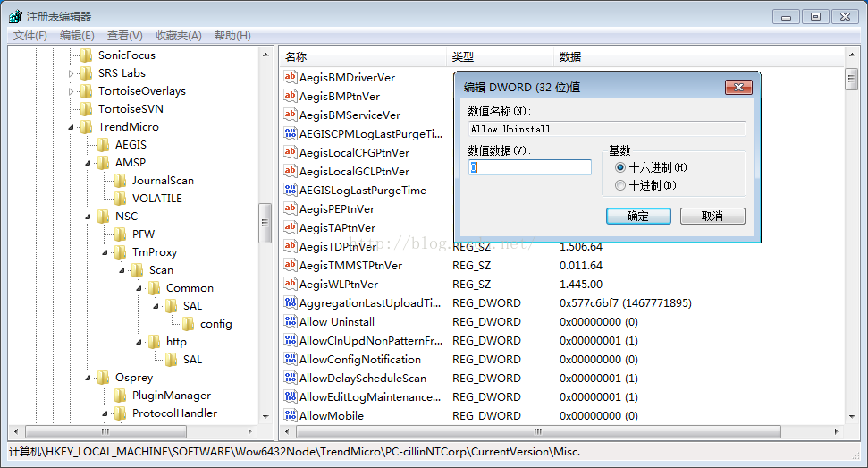The width and height of the screenshot is (868, 468).
Task: Click the AegisTMMSTPtnVer string icon
Action: [x=290, y=265]
